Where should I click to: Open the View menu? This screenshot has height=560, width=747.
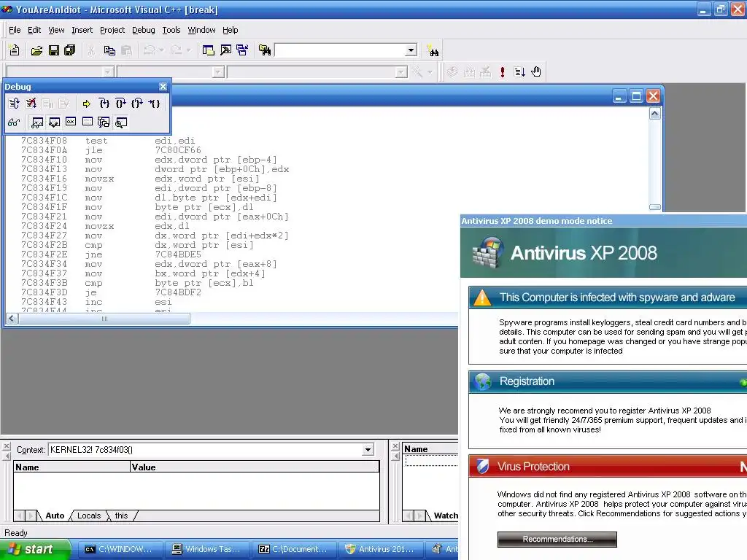[56, 30]
